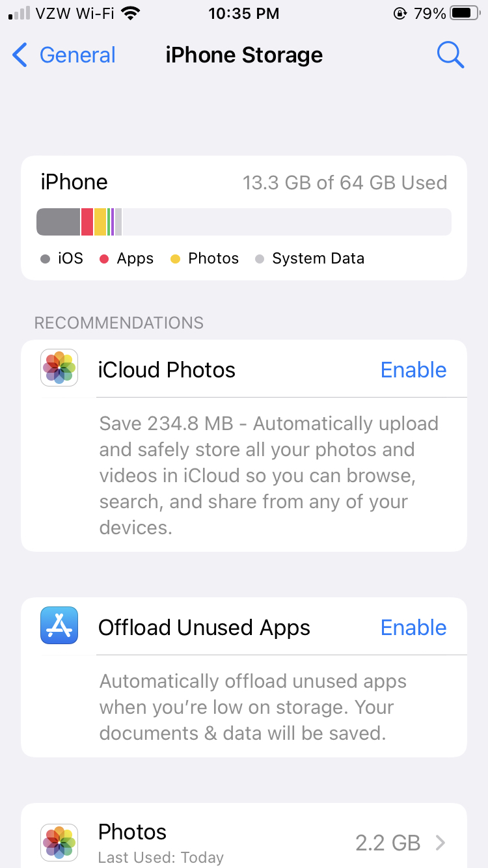Tap the clock showing 10:35 PM

(x=244, y=13)
